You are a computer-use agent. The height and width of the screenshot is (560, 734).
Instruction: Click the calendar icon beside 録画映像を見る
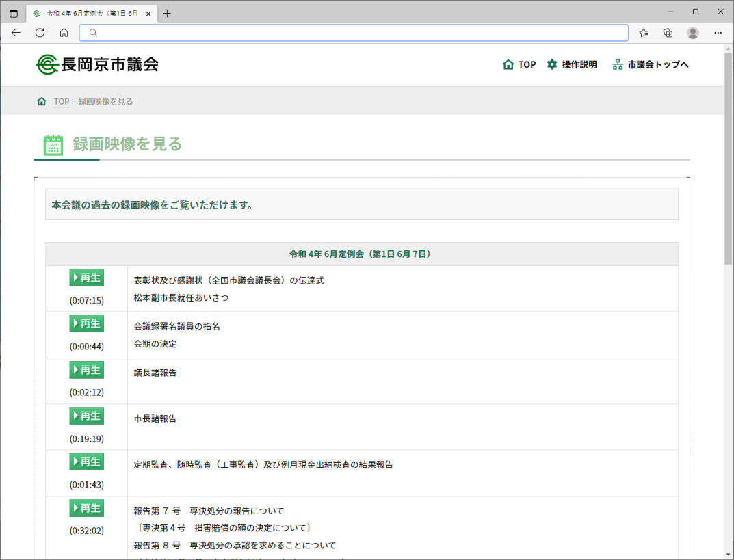coord(53,145)
